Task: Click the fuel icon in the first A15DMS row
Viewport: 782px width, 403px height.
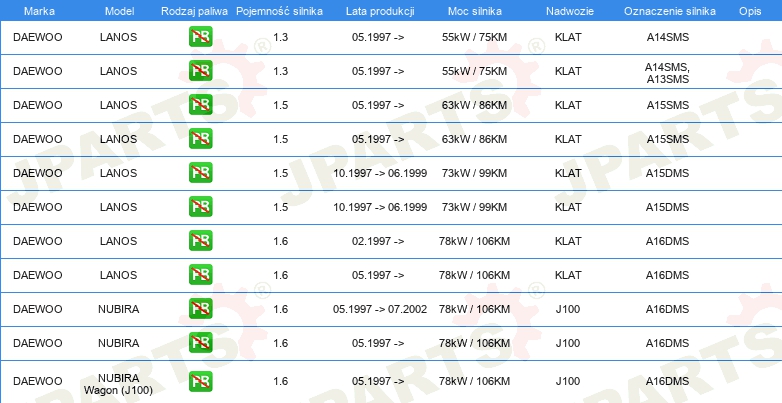Action: (x=200, y=173)
